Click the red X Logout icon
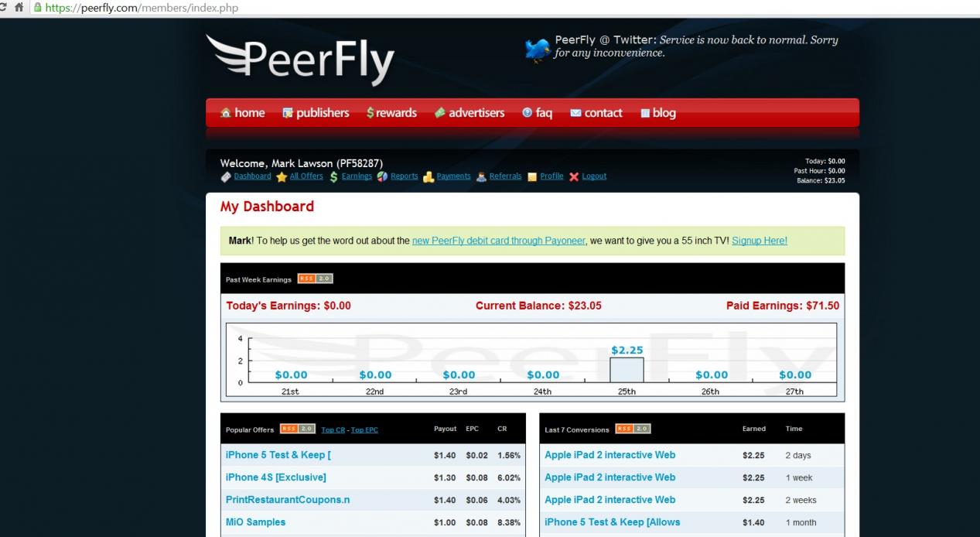This screenshot has width=980, height=537. pos(574,176)
